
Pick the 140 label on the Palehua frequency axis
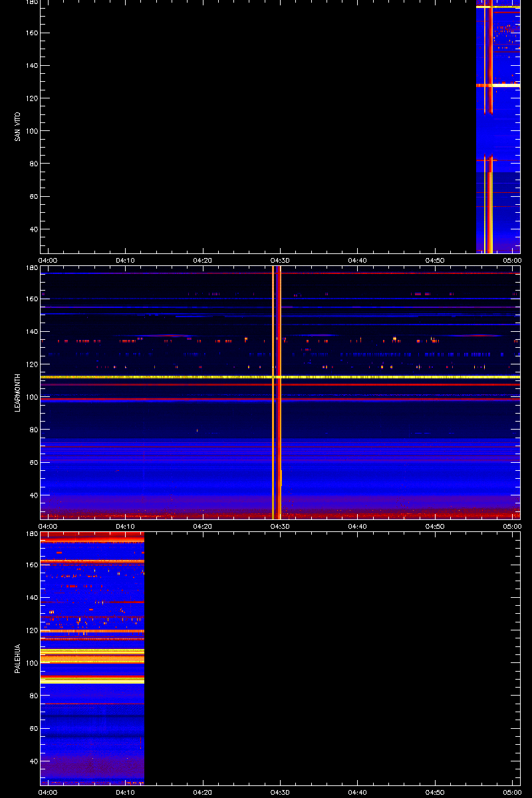click(x=31, y=597)
